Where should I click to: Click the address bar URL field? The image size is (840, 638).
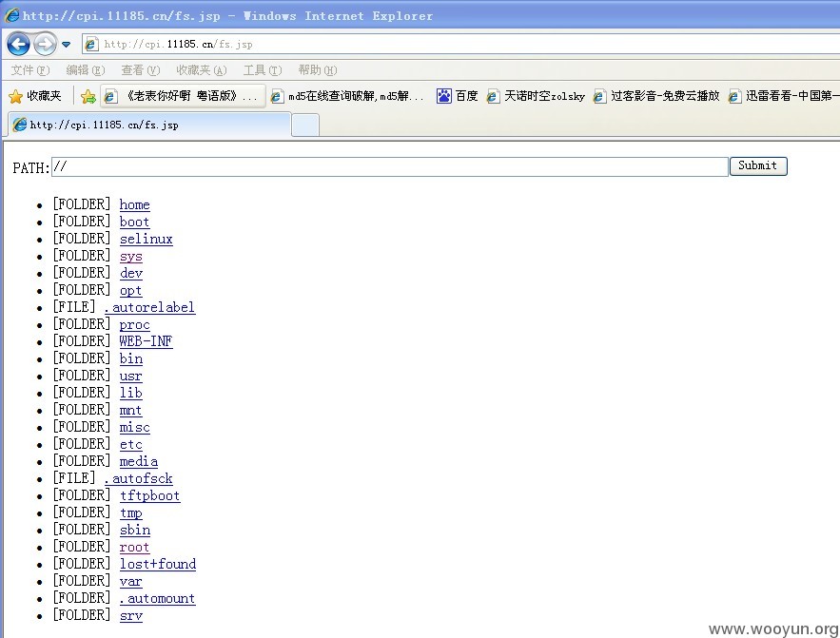460,44
